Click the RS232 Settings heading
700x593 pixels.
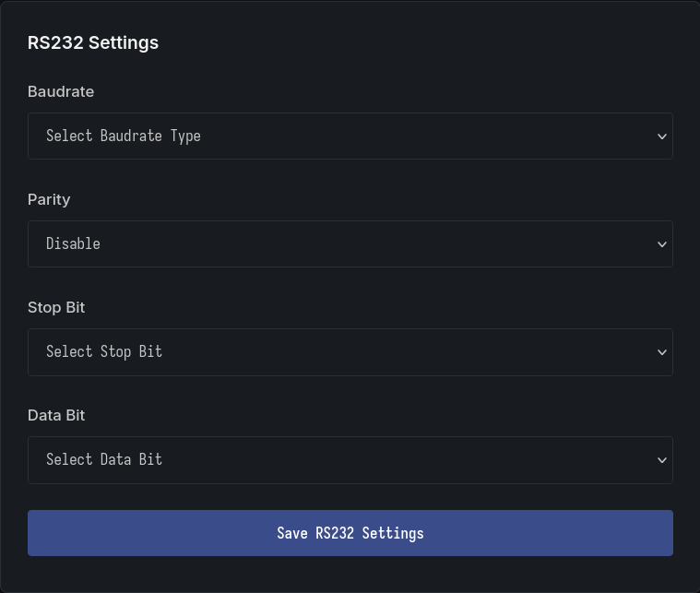pyautogui.click(x=93, y=42)
